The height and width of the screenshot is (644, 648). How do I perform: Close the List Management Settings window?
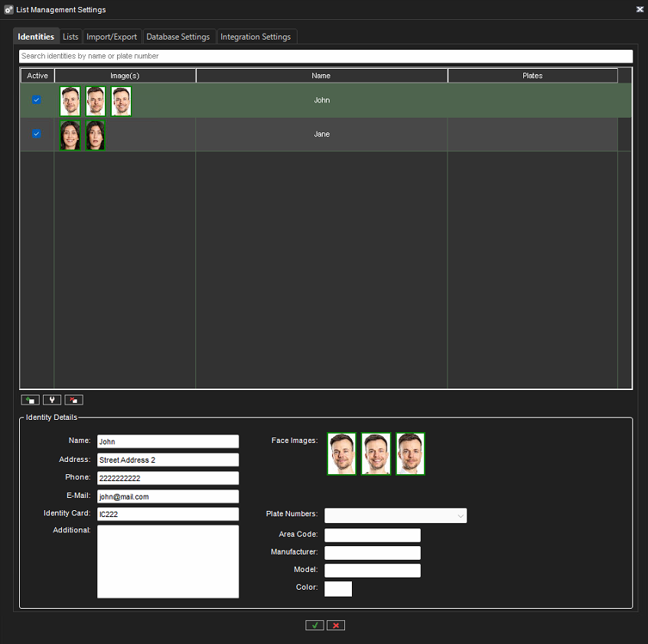(x=640, y=9)
